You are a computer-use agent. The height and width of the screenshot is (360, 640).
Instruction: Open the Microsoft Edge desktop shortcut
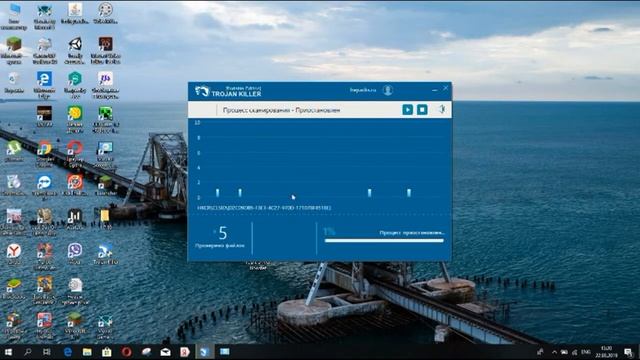[44, 84]
